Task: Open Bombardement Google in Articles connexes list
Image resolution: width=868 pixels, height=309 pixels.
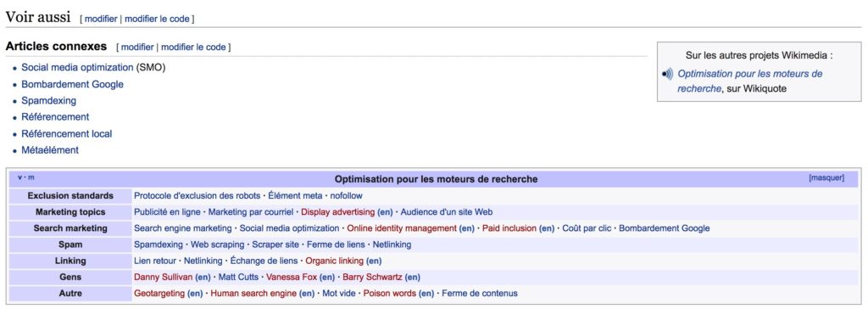Action: [x=73, y=84]
